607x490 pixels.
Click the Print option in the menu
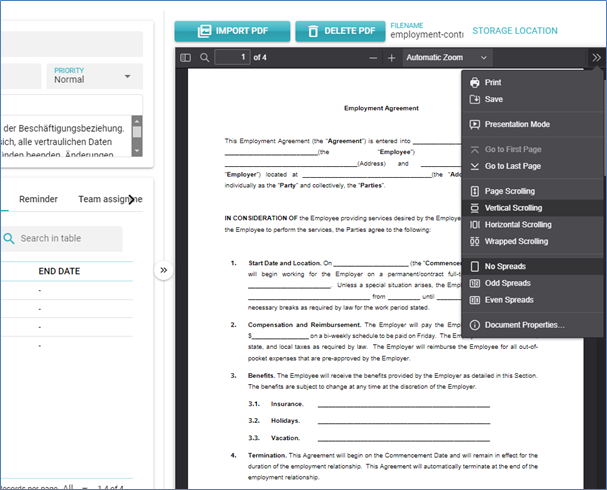coord(493,83)
